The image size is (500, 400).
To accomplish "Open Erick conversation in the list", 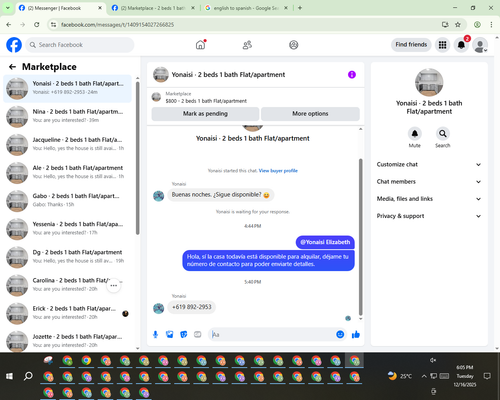I will (68, 313).
